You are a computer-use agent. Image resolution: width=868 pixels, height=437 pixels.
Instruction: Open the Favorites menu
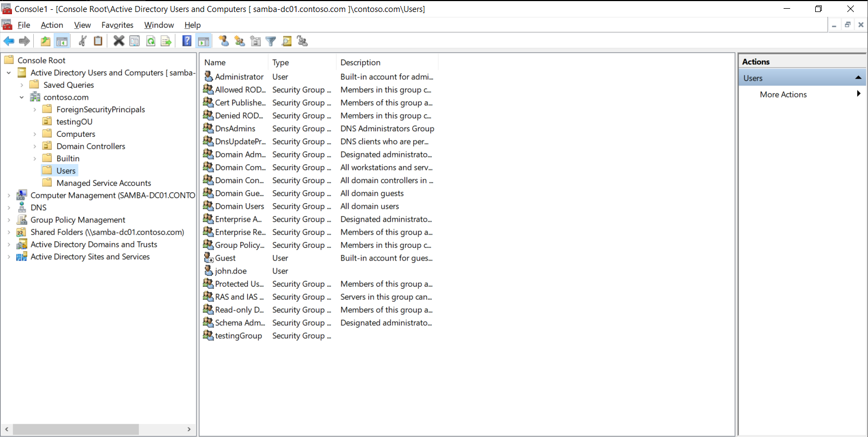[x=118, y=25]
